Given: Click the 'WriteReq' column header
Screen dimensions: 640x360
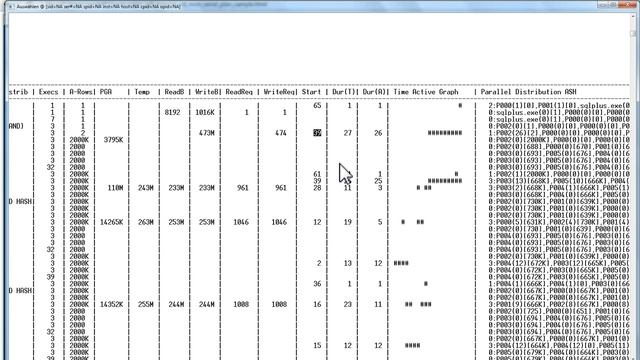Looking at the screenshot, I should (279, 92).
